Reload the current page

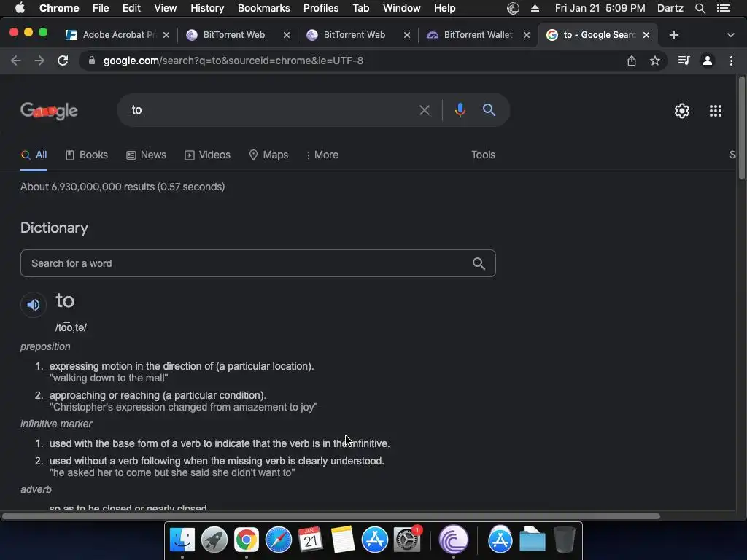[63, 61]
